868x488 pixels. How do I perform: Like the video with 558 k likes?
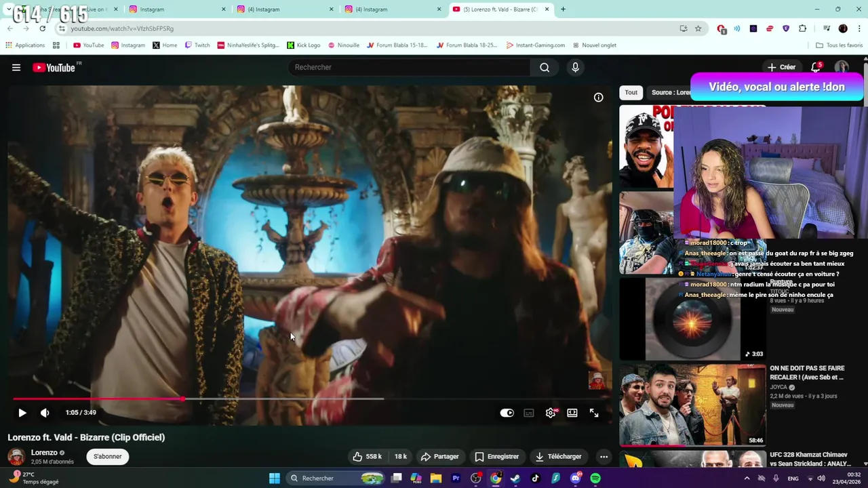tap(367, 456)
